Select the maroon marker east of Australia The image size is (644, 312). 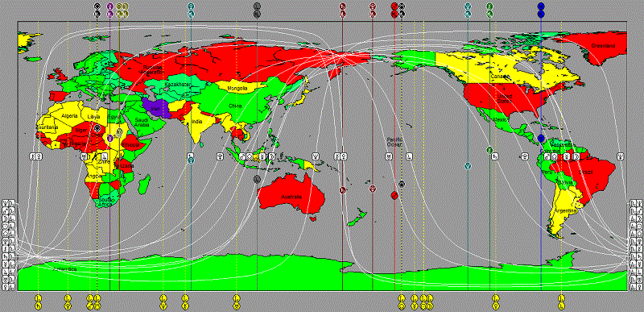tap(342, 190)
